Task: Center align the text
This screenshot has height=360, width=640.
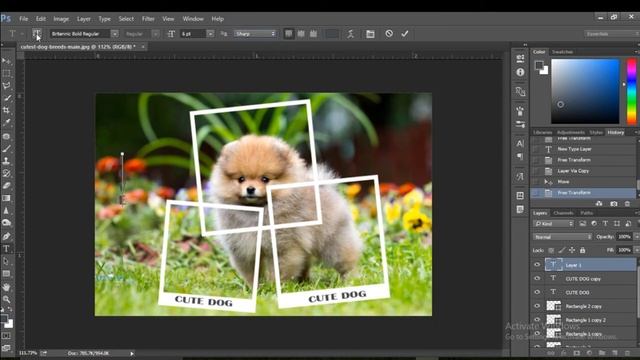Action: coord(301,34)
